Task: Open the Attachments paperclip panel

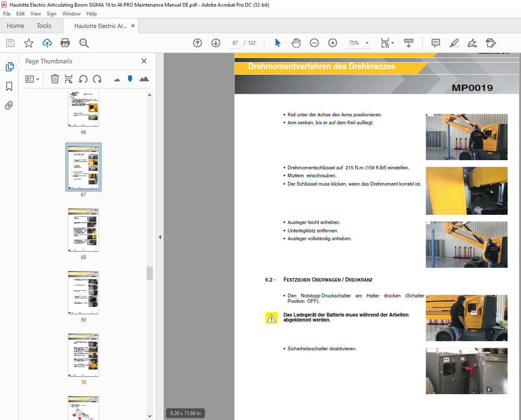Action: (9, 106)
